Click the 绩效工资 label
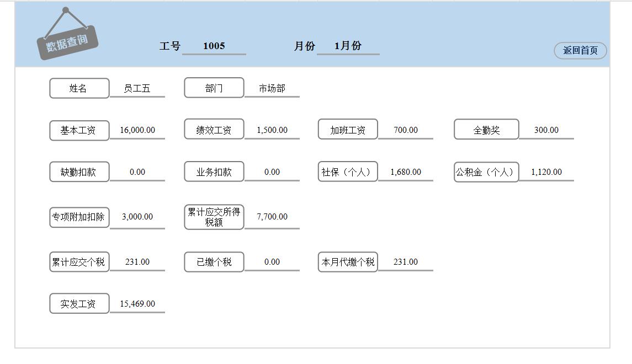Screen dimensions: 632x364 coord(214,130)
